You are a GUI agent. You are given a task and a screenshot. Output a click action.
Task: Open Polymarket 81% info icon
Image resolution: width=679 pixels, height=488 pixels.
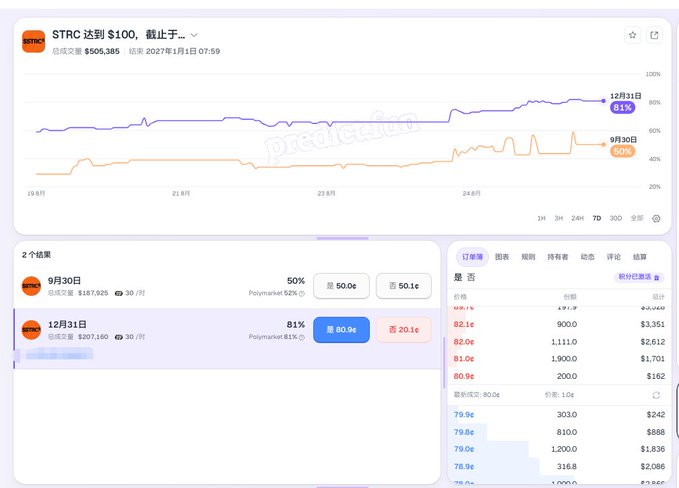tap(302, 337)
